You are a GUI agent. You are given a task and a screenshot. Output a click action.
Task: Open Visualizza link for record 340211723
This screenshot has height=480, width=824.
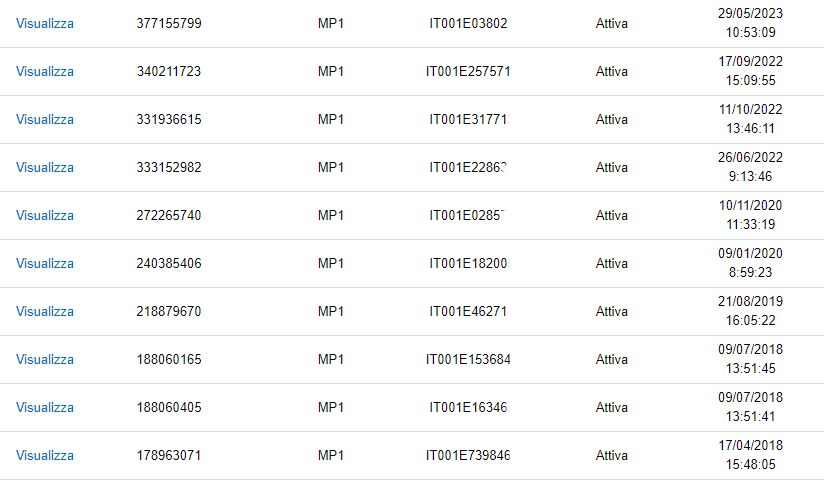[x=45, y=71]
